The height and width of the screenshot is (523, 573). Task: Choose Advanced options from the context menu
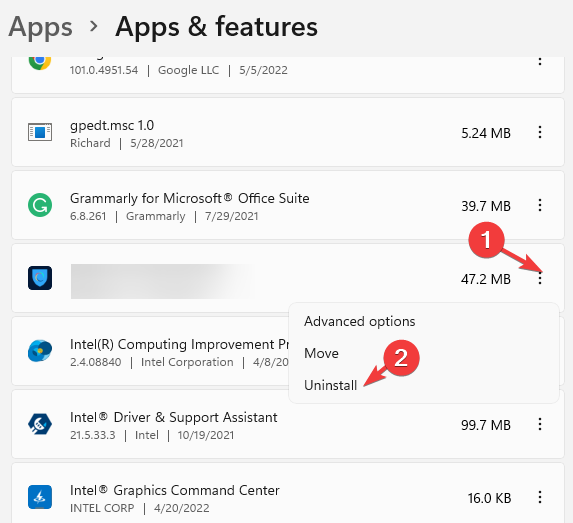(x=360, y=321)
